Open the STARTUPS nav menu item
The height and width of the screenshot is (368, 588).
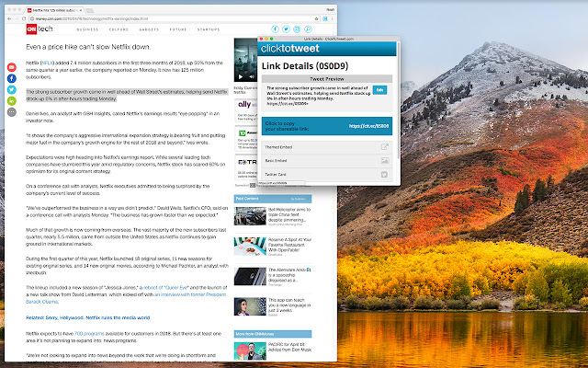tap(209, 29)
